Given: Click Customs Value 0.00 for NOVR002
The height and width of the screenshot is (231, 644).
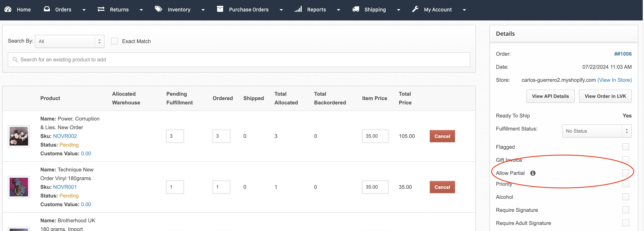Looking at the screenshot, I should (86, 154).
